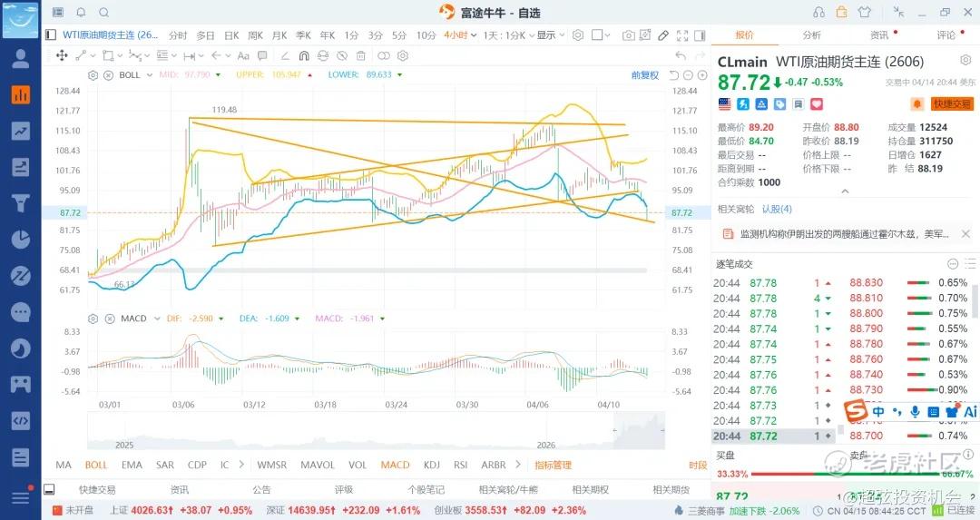The height and width of the screenshot is (520, 980).
Task: Click the orange price alert bell icon
Action: [x=916, y=103]
